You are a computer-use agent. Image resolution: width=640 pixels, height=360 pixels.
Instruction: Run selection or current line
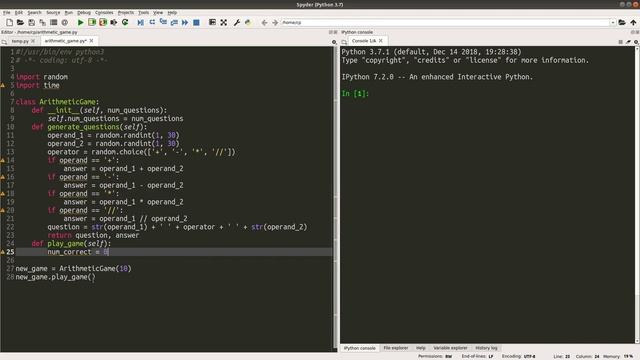tap(114, 22)
